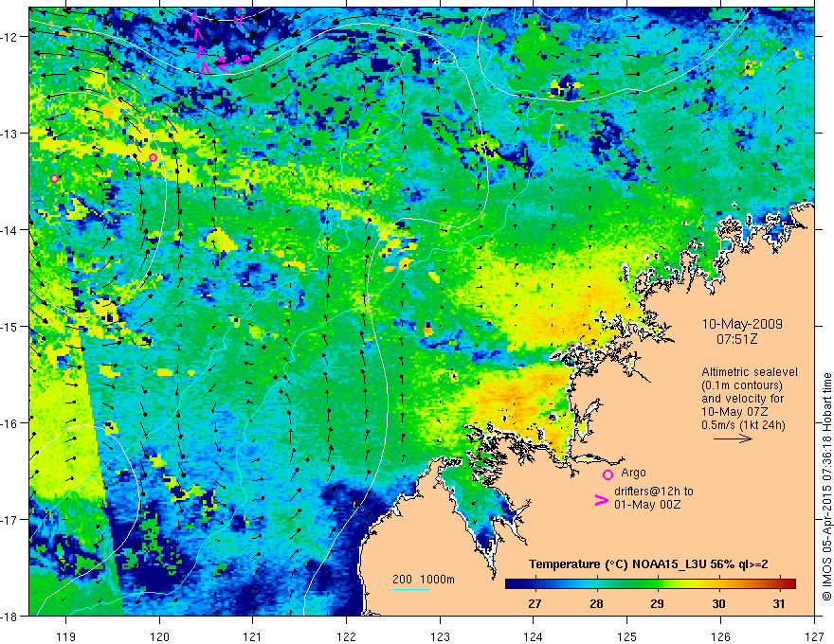
Task: Click the '0.5m/s (1kt 24h)' label
Action: coord(744,425)
